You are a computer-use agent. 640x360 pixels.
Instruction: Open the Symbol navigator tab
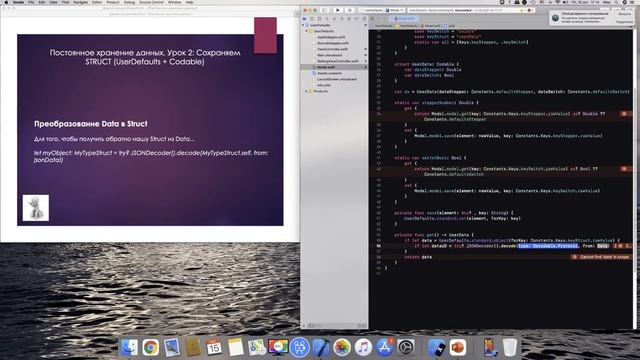point(319,19)
